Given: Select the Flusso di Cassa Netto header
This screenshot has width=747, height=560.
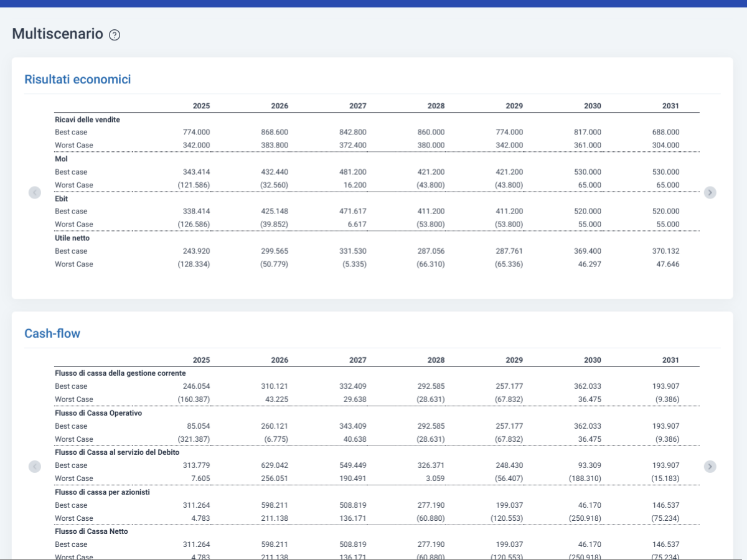Looking at the screenshot, I should pos(92,531).
